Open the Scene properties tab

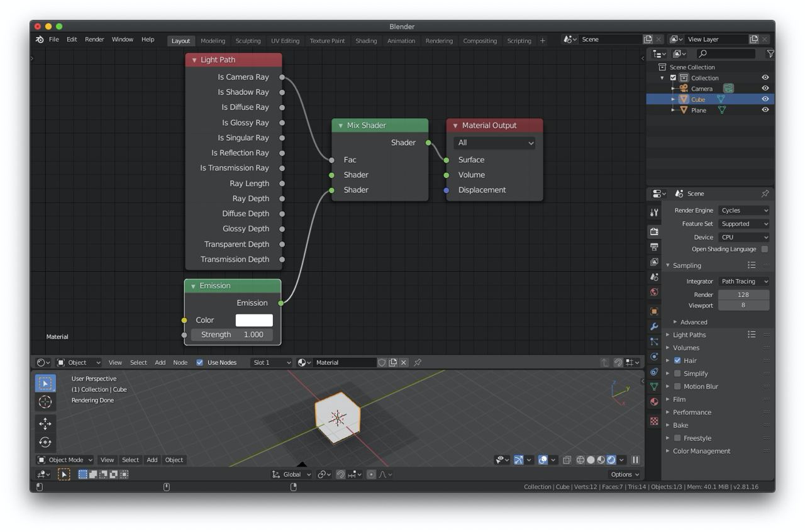point(654,277)
